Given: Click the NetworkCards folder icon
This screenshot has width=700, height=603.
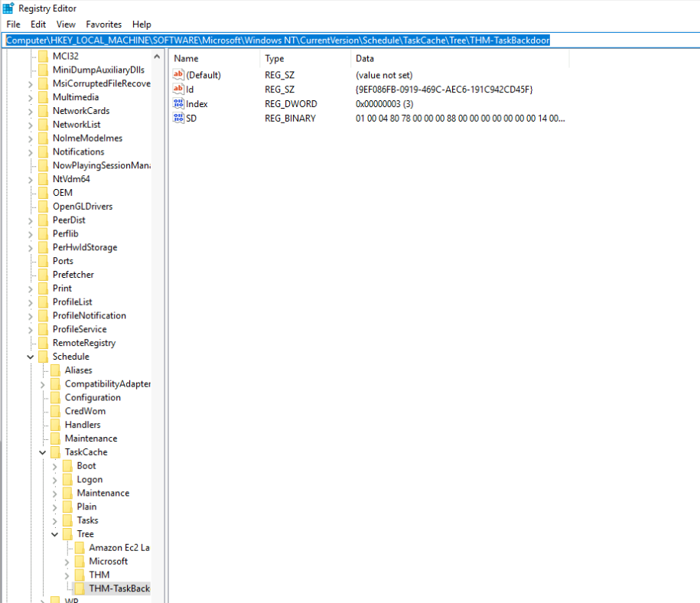Looking at the screenshot, I should [x=44, y=111].
